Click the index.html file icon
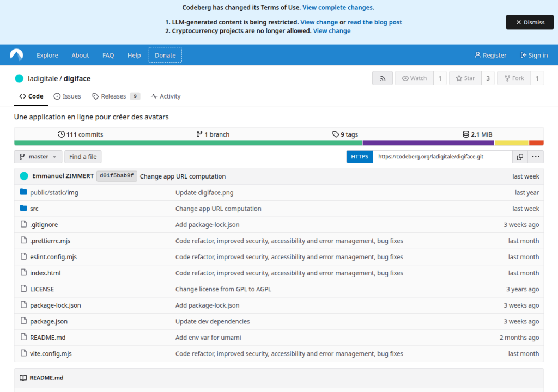Image resolution: width=558 pixels, height=392 pixels. 23,272
